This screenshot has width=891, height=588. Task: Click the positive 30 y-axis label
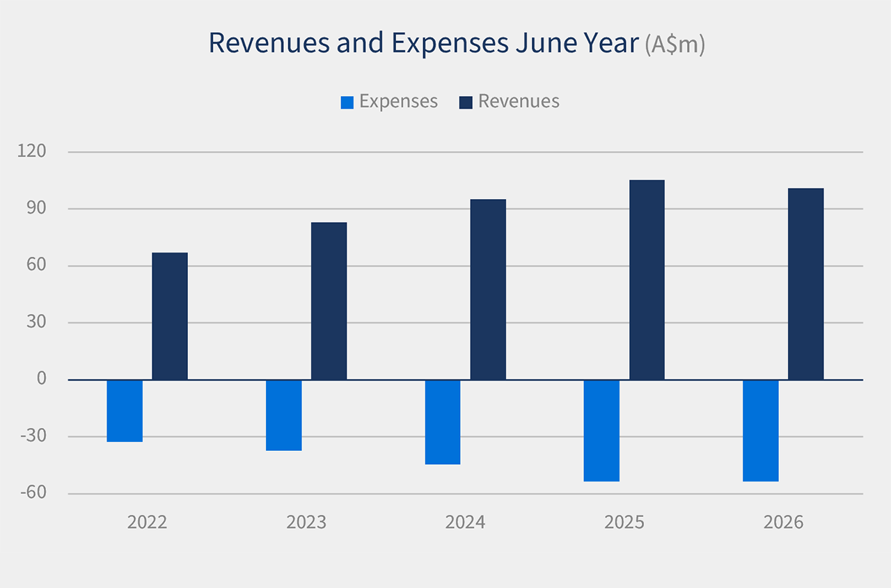tap(36, 322)
